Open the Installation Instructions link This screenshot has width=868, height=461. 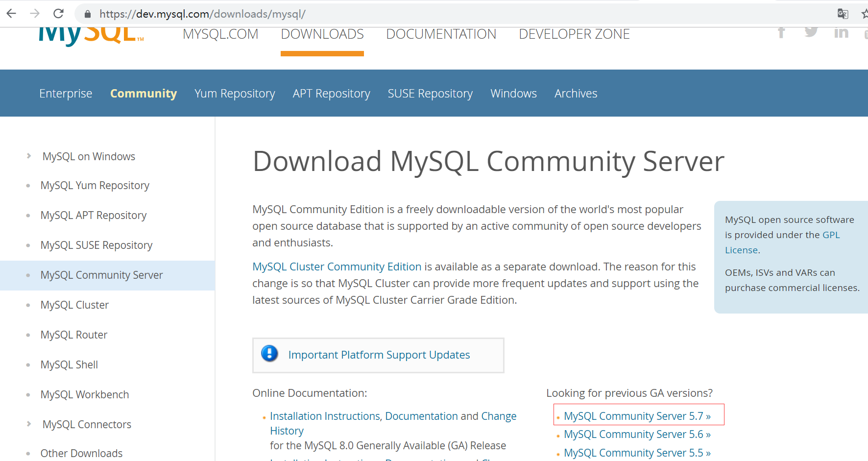coord(325,416)
